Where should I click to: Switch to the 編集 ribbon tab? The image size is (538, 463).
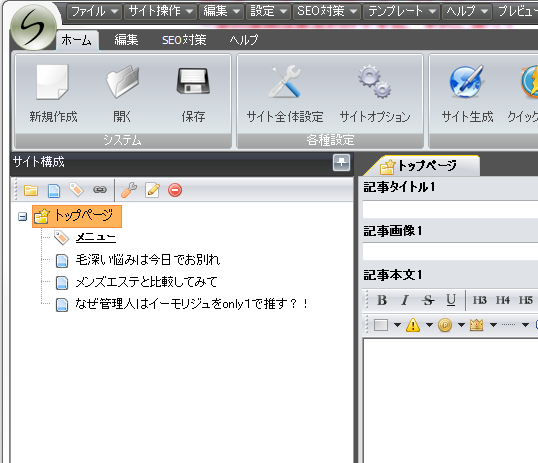pyautogui.click(x=126, y=40)
